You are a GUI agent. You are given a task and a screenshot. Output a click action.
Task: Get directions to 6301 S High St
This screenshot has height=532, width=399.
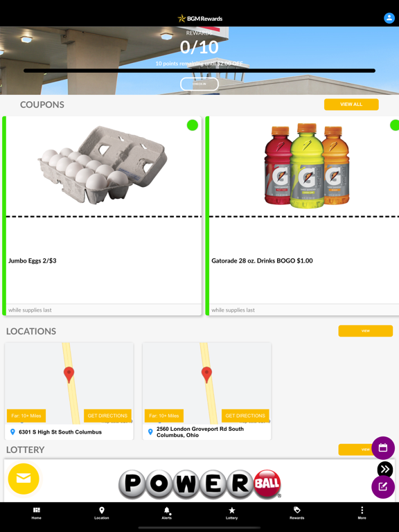[107, 416]
